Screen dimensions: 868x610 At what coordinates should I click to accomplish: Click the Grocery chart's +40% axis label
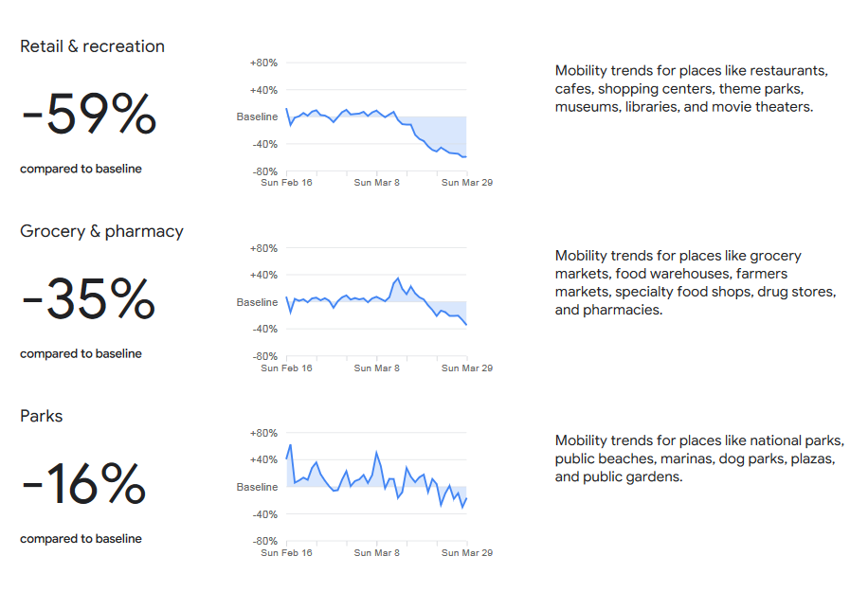[263, 275]
